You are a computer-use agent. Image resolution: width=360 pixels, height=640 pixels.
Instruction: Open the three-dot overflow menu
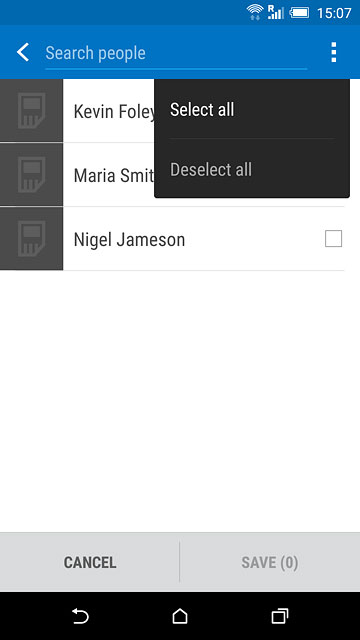(x=334, y=52)
